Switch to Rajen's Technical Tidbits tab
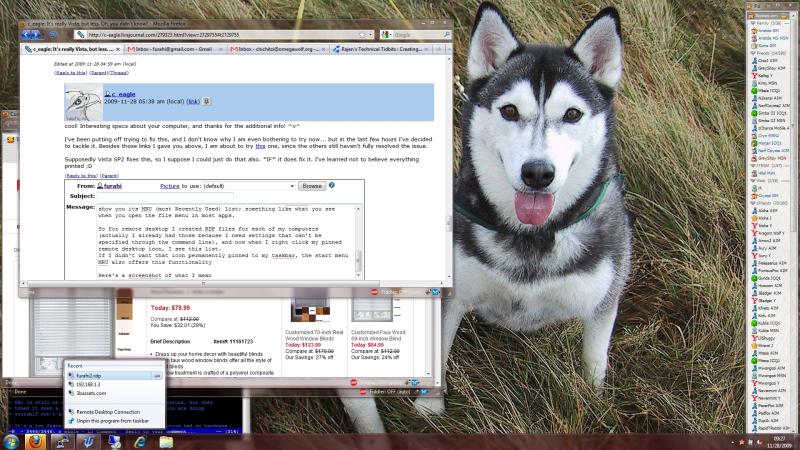Screen dimensions: 800x450 (x=379, y=48)
